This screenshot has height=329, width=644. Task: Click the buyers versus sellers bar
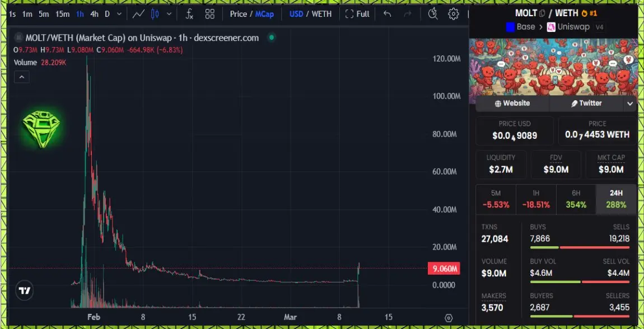coord(580,316)
